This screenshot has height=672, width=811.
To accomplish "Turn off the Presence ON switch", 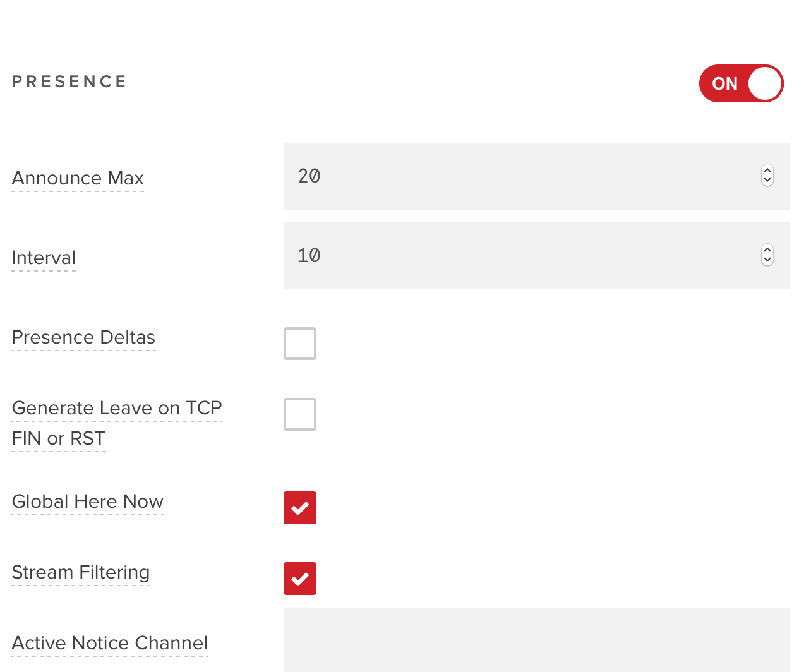I will (x=741, y=83).
